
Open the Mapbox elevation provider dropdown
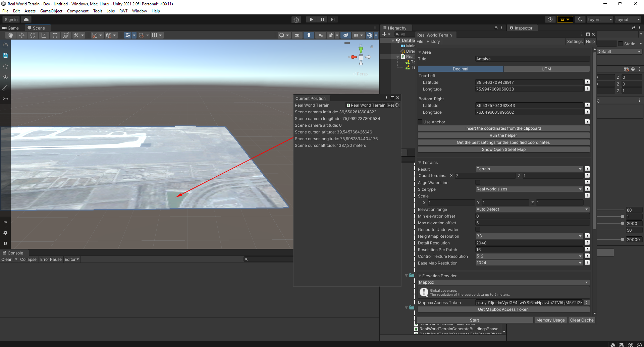503,282
